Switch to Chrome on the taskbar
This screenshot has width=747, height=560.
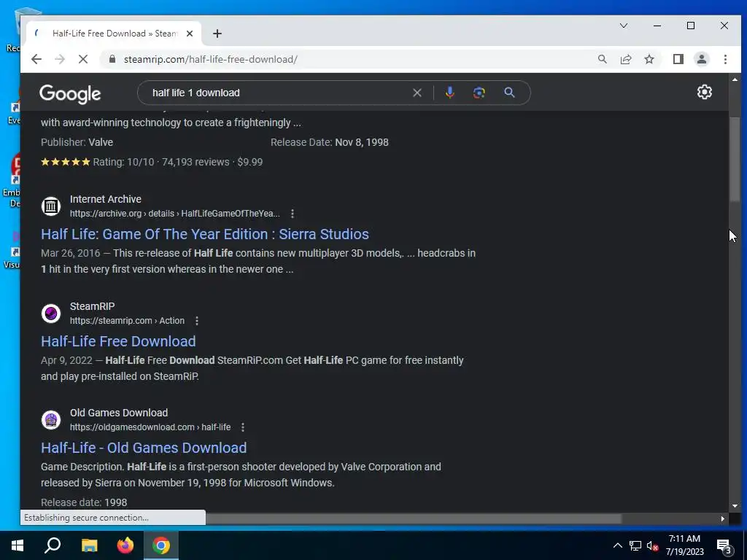161,545
